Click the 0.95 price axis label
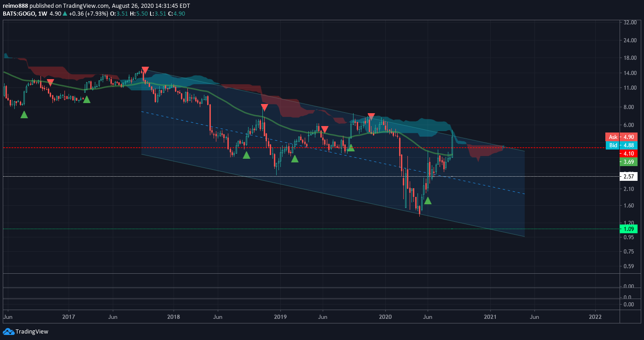 click(x=630, y=237)
